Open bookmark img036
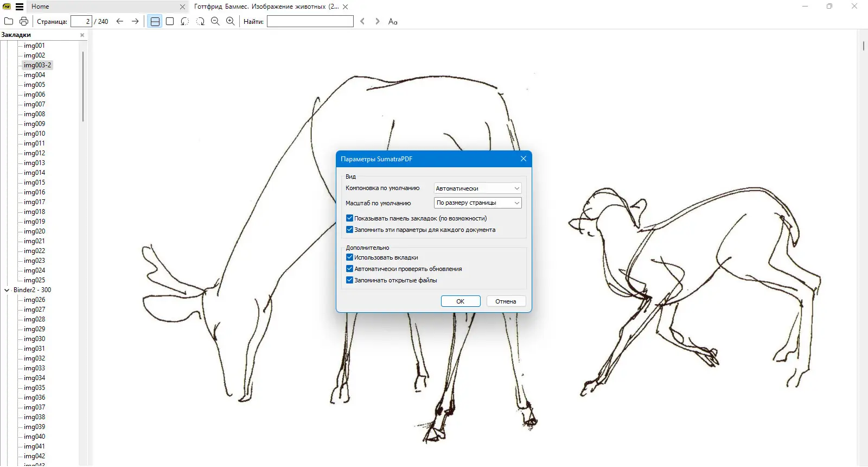 [x=34, y=397]
